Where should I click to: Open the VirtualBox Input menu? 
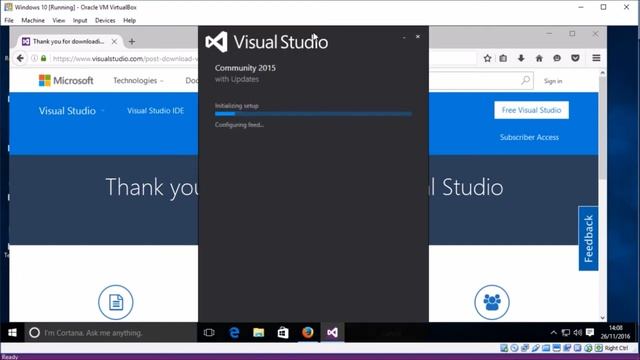pos(80,20)
